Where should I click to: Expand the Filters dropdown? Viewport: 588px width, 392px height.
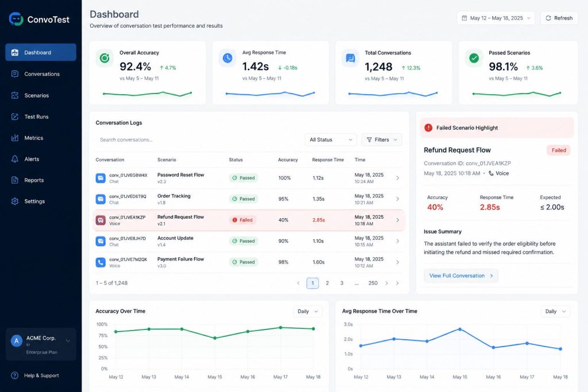point(382,140)
